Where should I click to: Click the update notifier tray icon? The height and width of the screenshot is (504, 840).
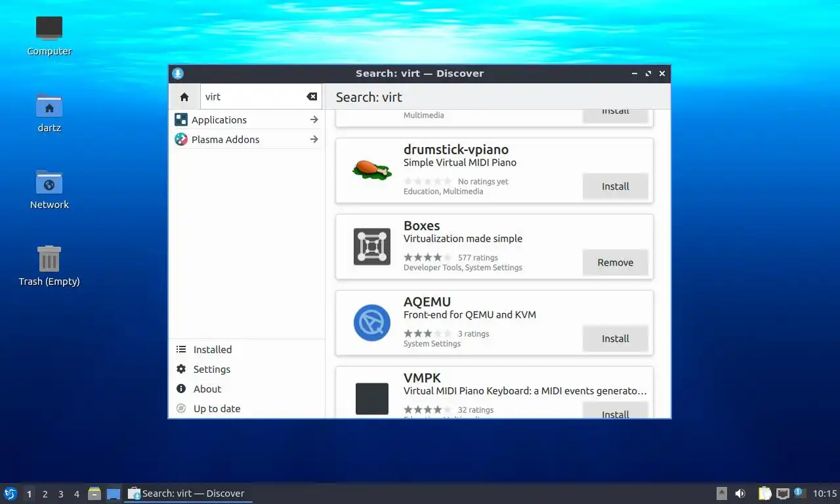[799, 492]
